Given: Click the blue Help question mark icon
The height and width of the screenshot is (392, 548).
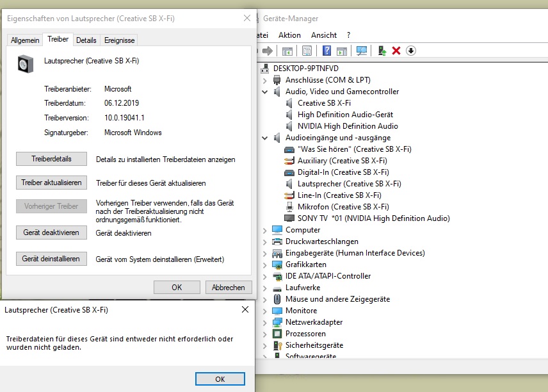Looking at the screenshot, I should [x=326, y=51].
